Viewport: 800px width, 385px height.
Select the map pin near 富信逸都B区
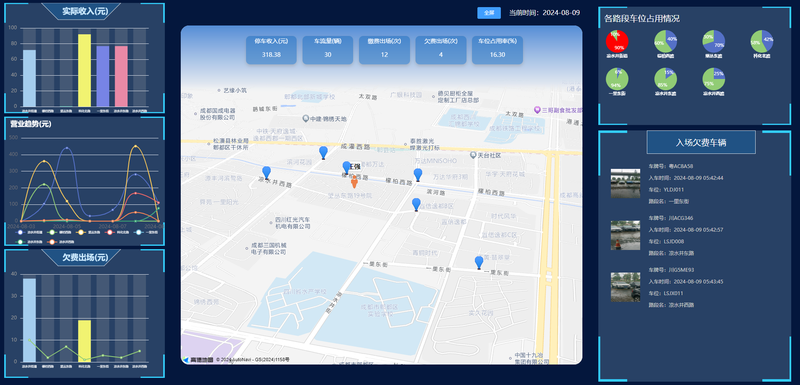416,204
